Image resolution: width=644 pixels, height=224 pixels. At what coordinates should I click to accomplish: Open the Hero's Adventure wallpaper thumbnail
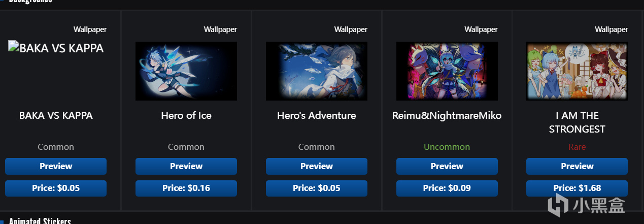pyautogui.click(x=317, y=71)
